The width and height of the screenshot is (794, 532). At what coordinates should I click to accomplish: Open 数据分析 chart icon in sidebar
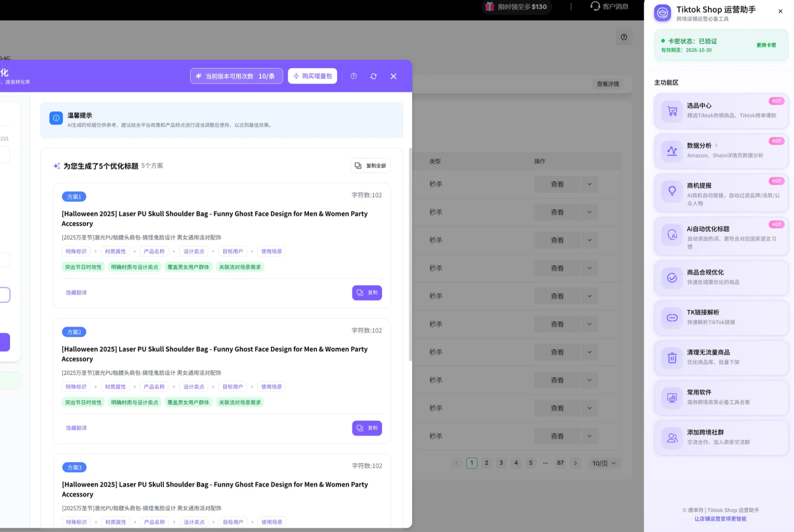(672, 151)
